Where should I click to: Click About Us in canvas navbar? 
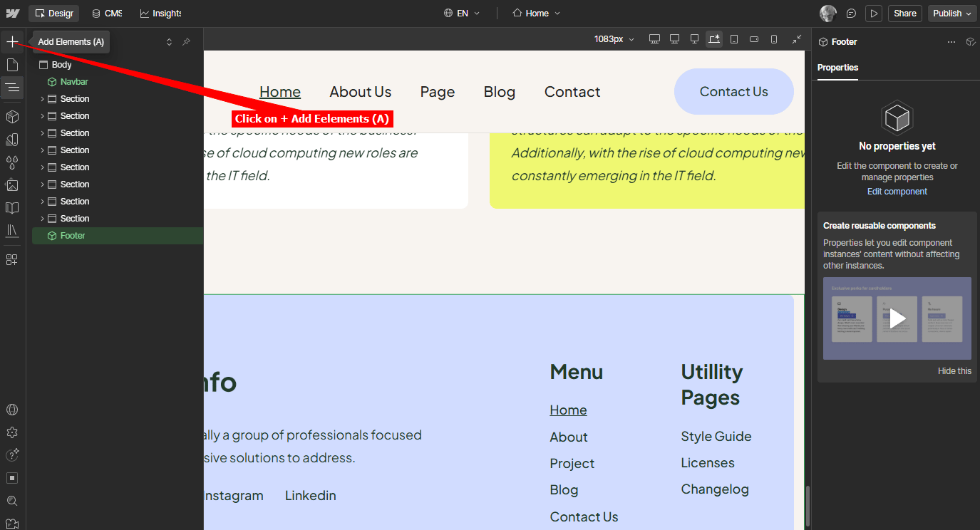(360, 92)
